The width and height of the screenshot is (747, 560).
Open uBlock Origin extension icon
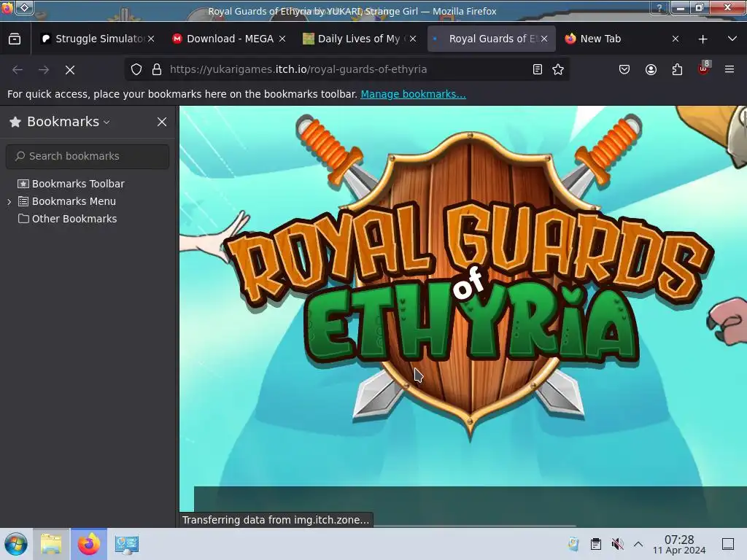[704, 69]
